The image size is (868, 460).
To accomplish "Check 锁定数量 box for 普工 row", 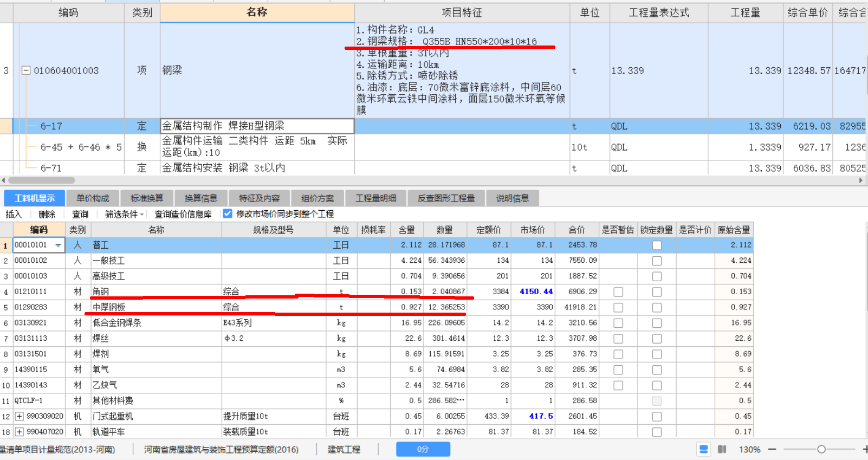I will (657, 245).
